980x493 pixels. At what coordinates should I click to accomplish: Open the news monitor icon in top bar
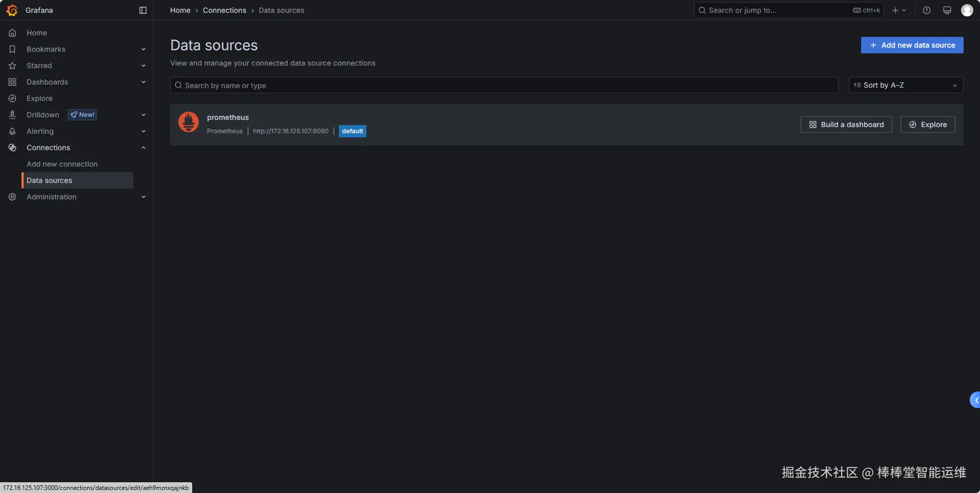(947, 10)
